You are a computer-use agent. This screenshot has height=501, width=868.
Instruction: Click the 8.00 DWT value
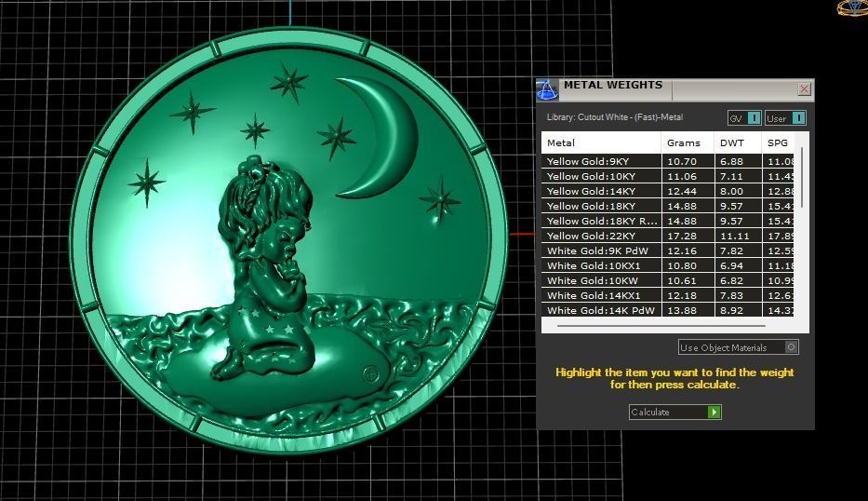731,192
